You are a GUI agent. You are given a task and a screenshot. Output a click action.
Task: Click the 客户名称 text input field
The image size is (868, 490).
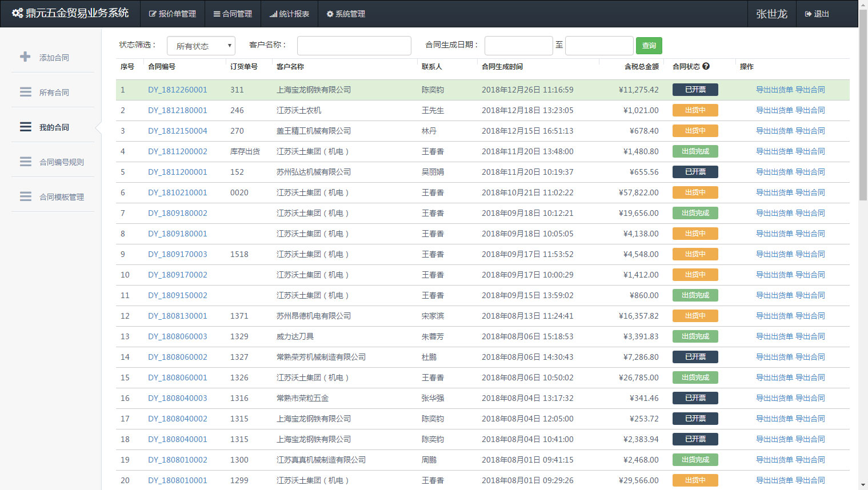pos(354,46)
